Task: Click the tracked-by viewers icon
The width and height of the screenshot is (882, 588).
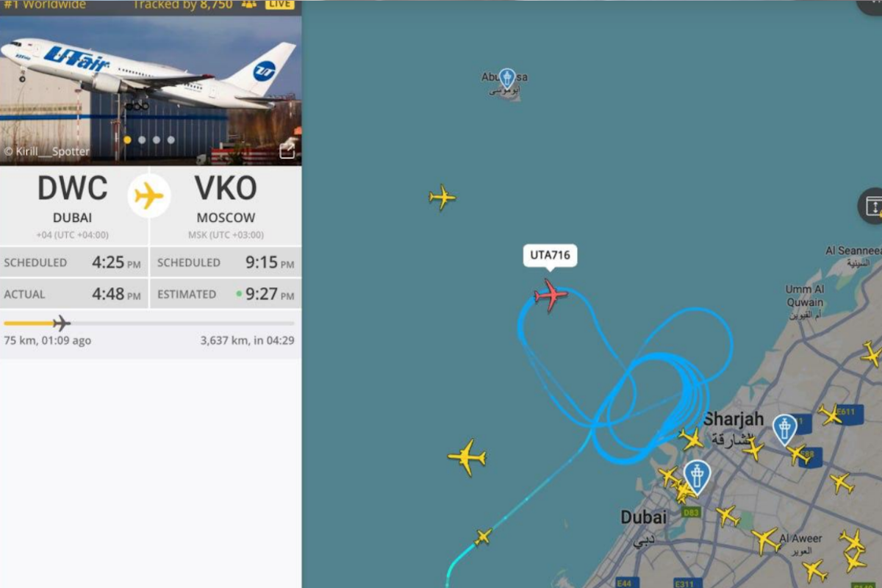Action: click(x=249, y=5)
